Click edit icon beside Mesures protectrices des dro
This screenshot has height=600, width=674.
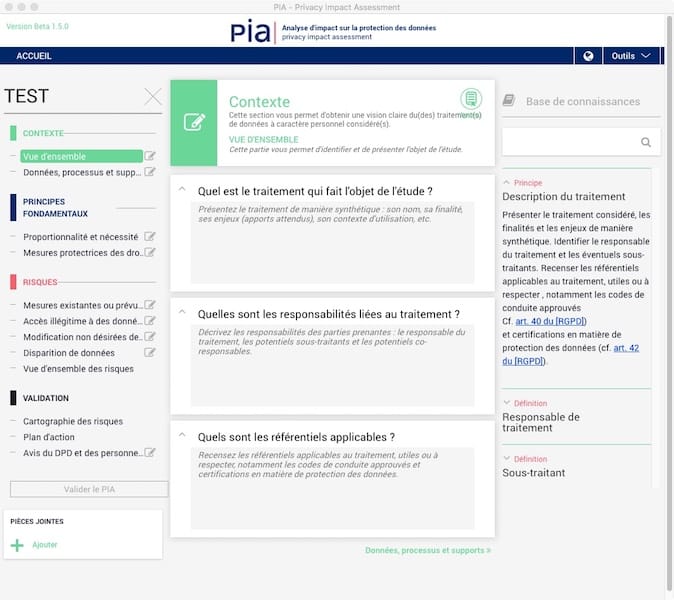(150, 252)
